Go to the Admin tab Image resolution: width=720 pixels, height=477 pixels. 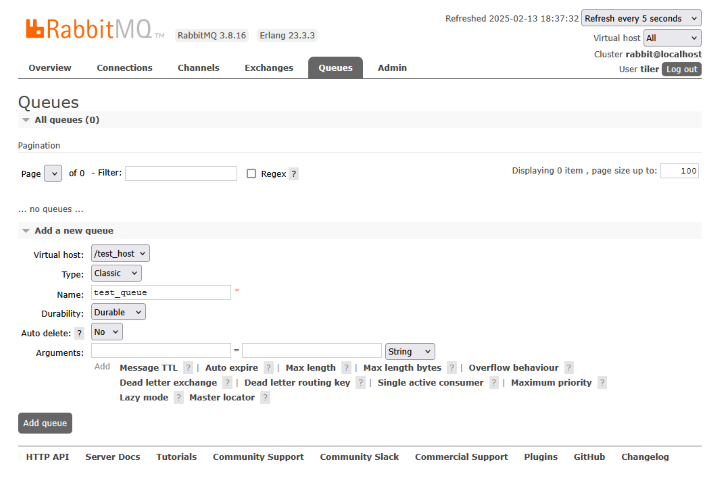pyautogui.click(x=392, y=68)
